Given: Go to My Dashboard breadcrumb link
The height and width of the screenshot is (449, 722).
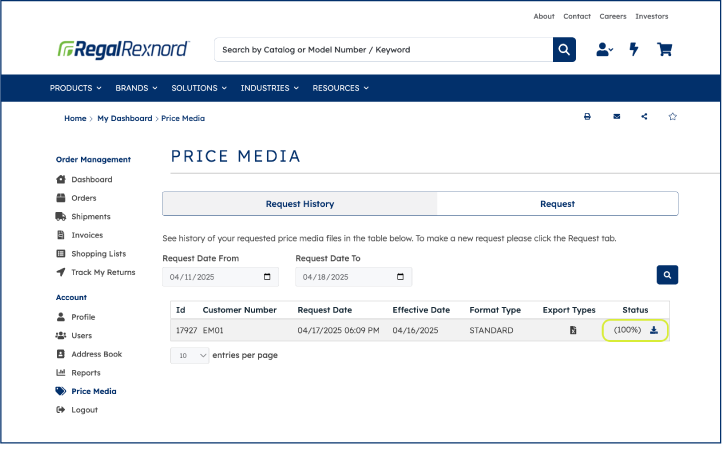Looking at the screenshot, I should [124, 118].
